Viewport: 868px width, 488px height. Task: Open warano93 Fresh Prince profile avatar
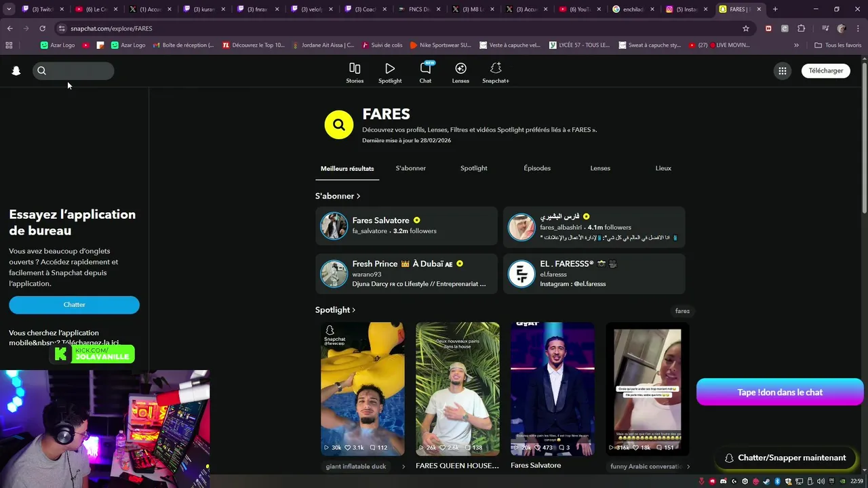tap(334, 274)
